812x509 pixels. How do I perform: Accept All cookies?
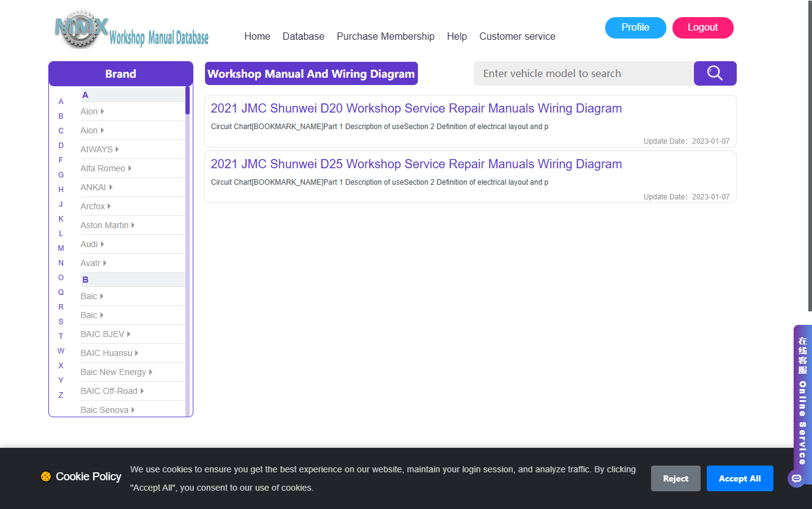click(x=740, y=478)
